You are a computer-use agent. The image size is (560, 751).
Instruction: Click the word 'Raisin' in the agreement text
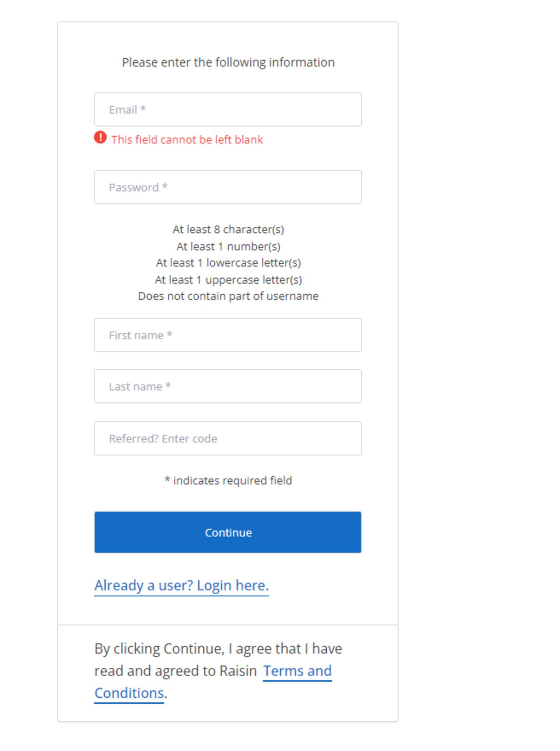point(238,671)
